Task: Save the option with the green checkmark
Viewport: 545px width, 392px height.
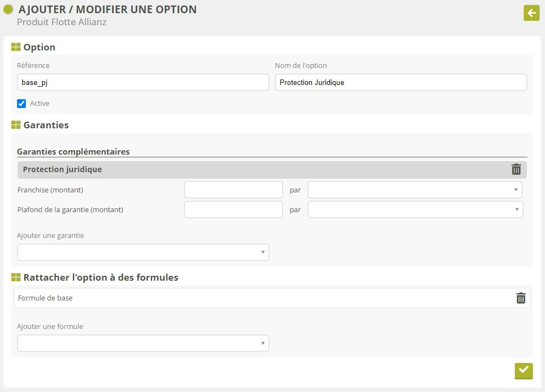Action: click(x=524, y=371)
